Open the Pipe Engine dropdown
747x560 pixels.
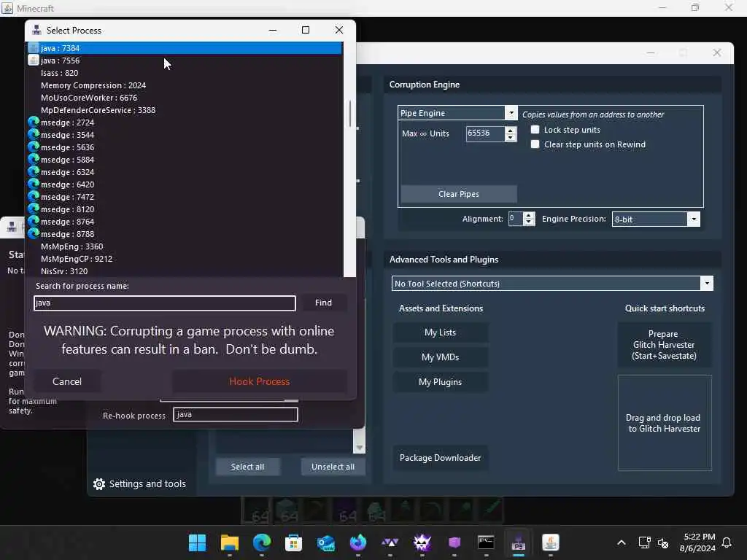[511, 113]
